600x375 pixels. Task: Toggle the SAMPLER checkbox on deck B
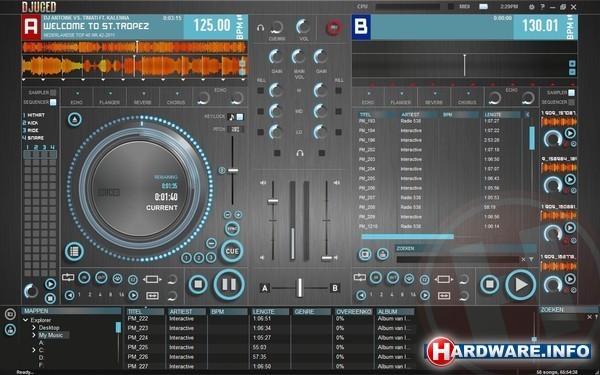571,93
